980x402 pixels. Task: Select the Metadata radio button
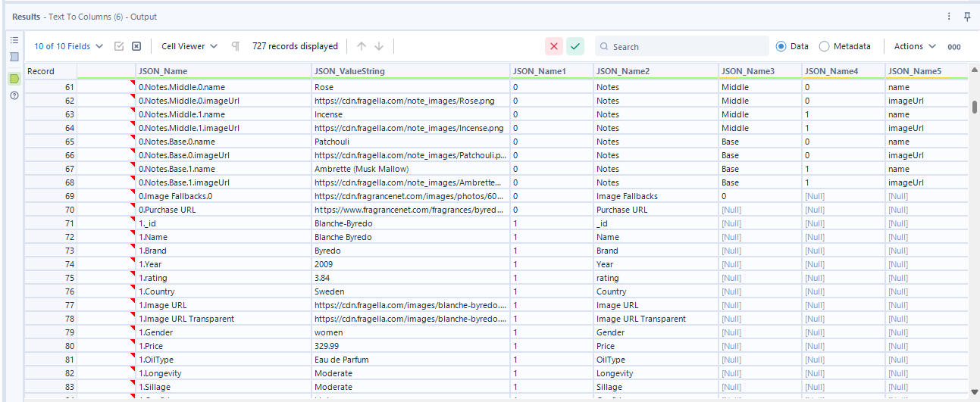(825, 46)
